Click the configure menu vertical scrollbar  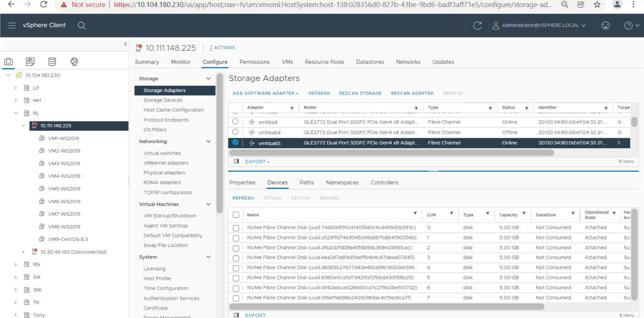[x=220, y=143]
